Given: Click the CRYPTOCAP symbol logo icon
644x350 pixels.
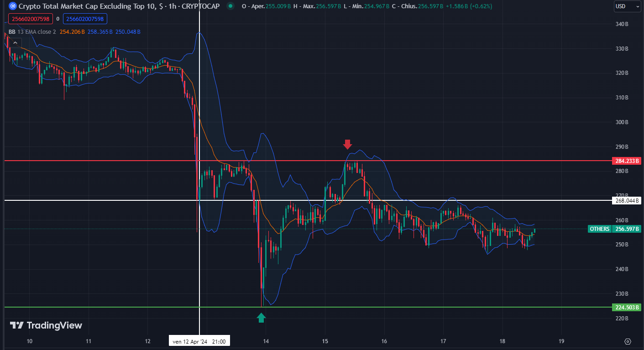Looking at the screenshot, I should [13, 6].
